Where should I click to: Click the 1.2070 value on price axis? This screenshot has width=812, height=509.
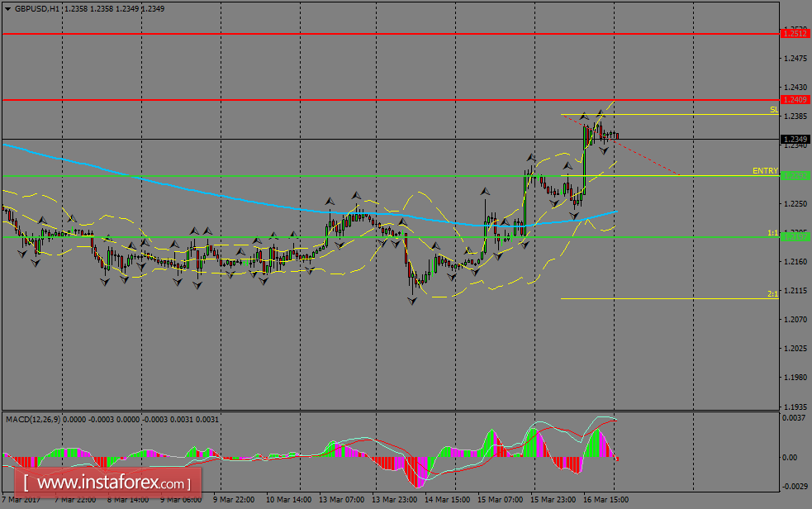795,320
